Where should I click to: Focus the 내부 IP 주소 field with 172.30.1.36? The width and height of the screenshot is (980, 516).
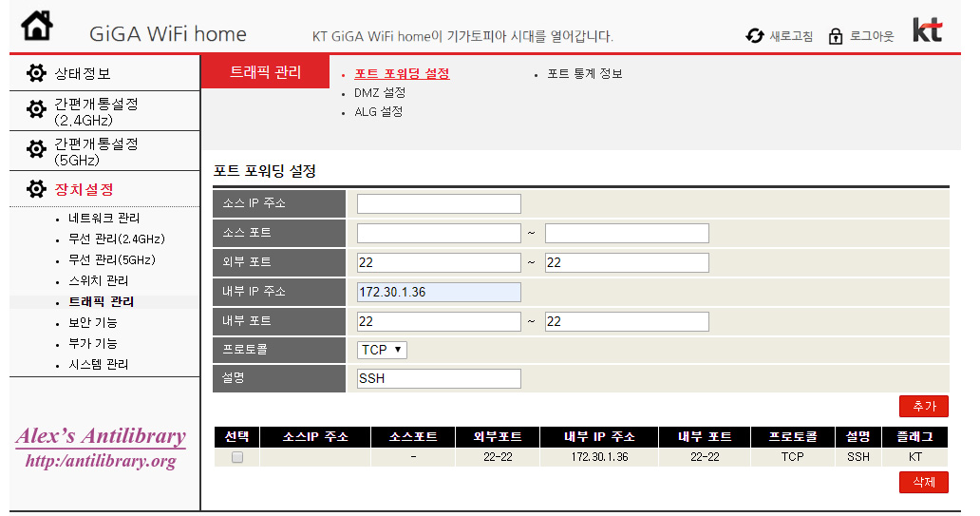tap(439, 292)
